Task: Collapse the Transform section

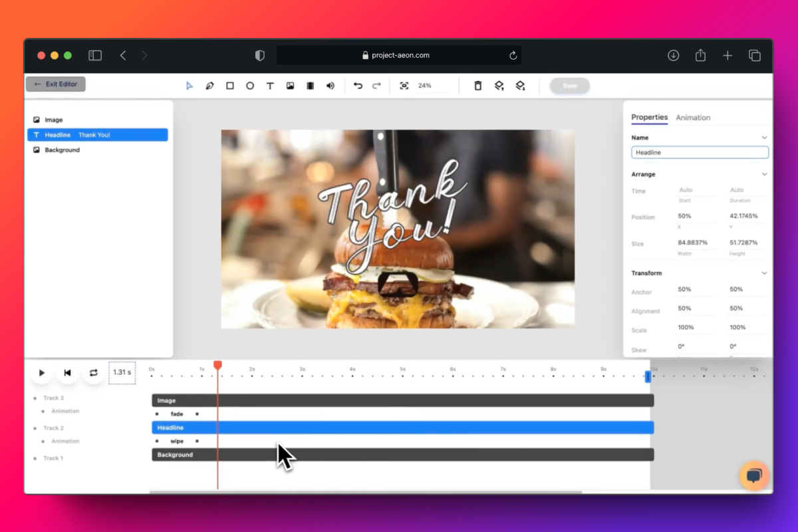Action: [x=764, y=273]
